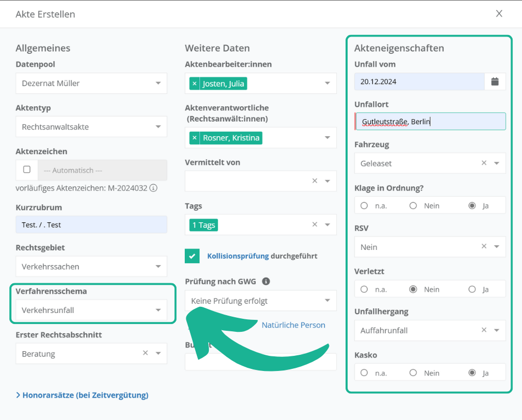Open the Datenpool dropdown
Image resolution: width=522 pixels, height=420 pixels.
click(158, 83)
